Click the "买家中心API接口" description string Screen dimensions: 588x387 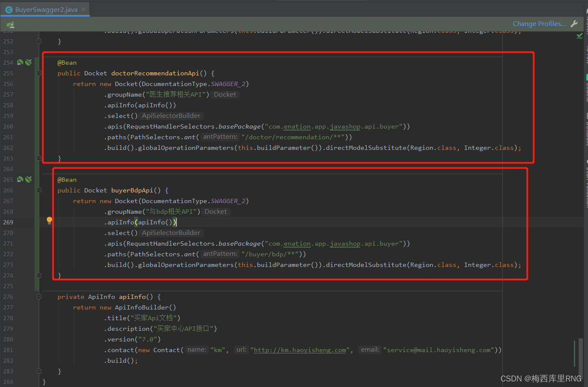(183, 329)
